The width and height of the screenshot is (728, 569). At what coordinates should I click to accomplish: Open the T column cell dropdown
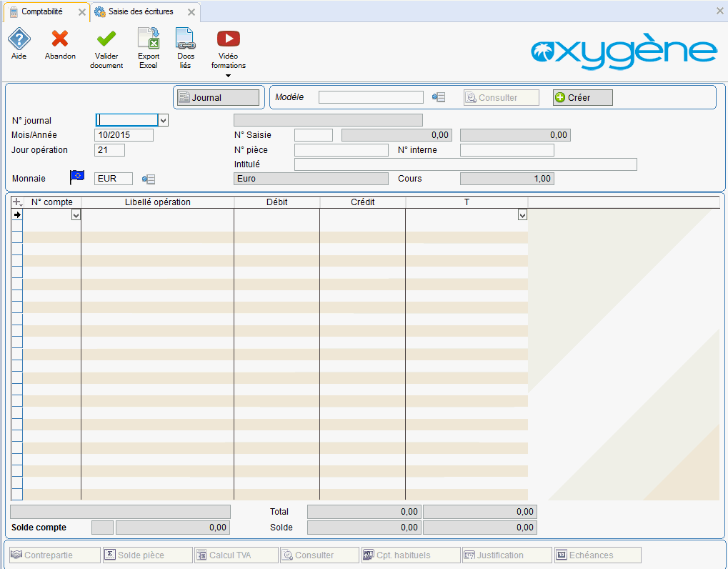pos(522,215)
